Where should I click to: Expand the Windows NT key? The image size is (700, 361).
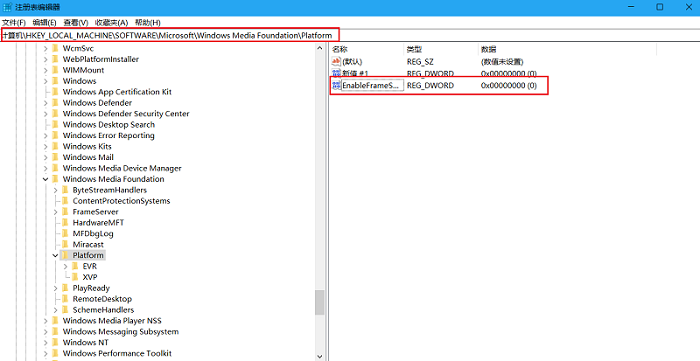[x=46, y=343]
